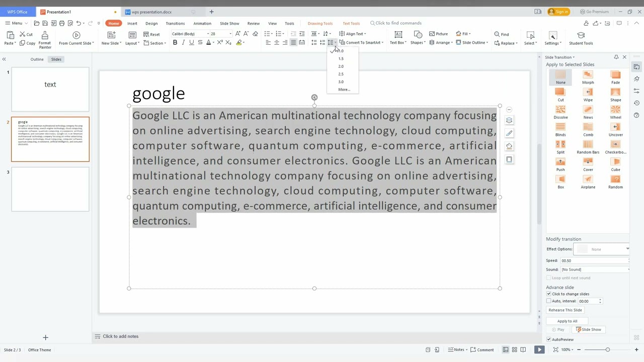Apply superscript formatting
The image size is (644, 362).
[220, 43]
